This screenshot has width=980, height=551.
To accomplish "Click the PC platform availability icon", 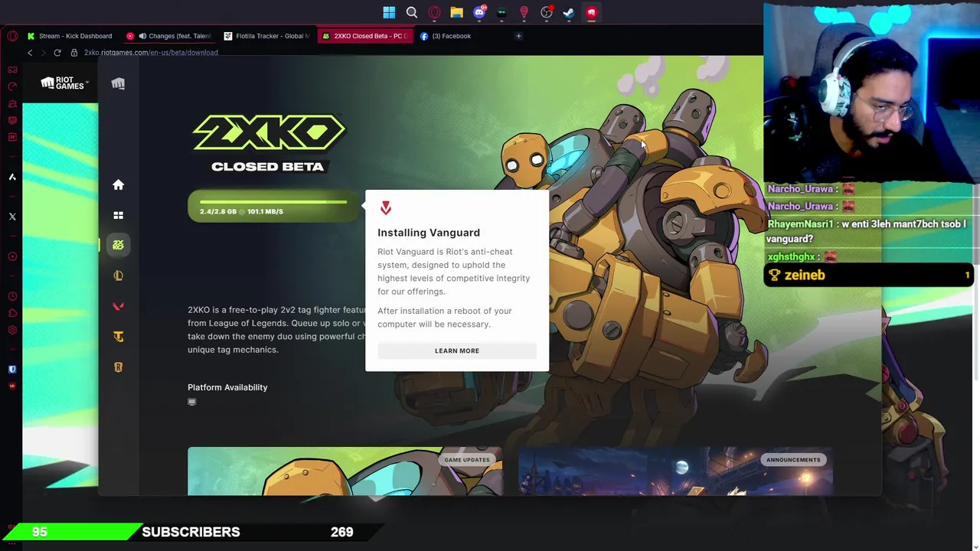I will click(192, 402).
